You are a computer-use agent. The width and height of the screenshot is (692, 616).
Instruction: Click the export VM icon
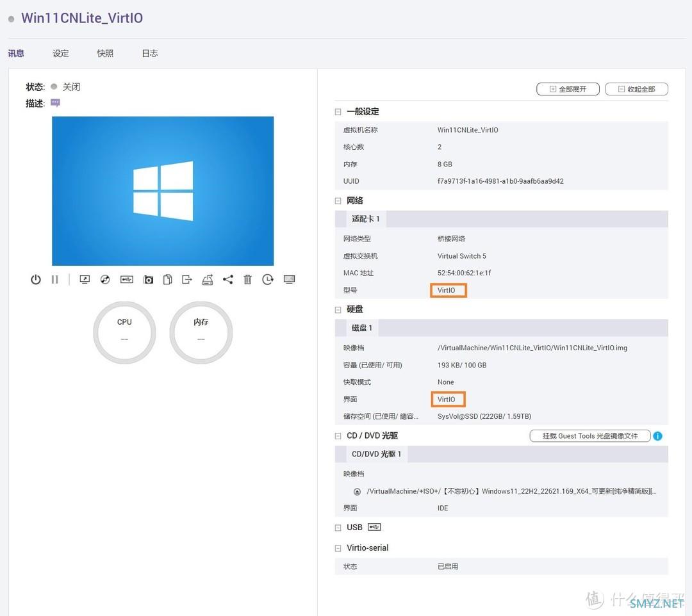coord(187,280)
